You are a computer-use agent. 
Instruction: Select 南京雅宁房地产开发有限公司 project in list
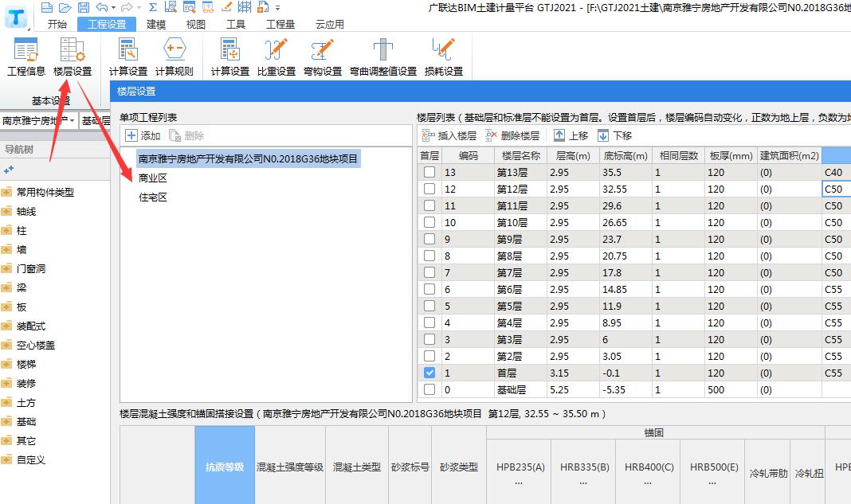(248, 159)
